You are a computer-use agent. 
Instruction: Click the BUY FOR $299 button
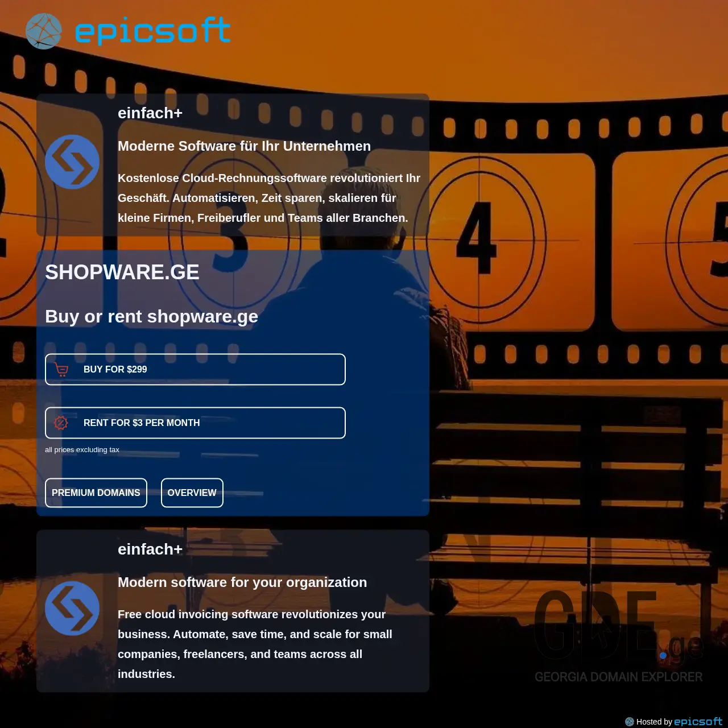coord(195,369)
